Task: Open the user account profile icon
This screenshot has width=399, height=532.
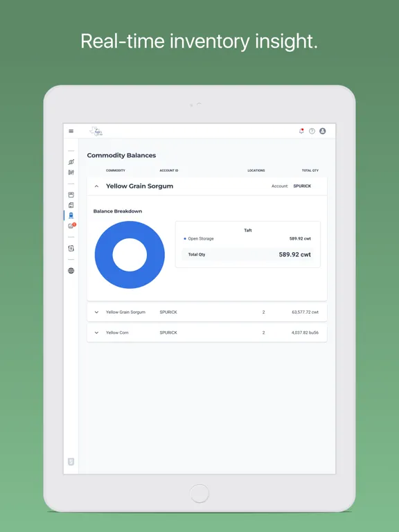Action: coord(322,131)
